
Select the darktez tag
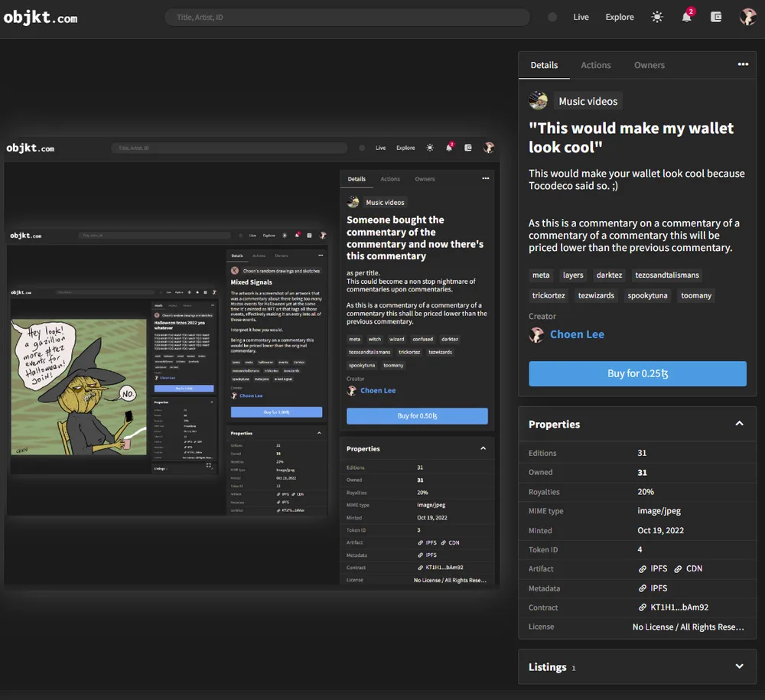click(x=610, y=275)
